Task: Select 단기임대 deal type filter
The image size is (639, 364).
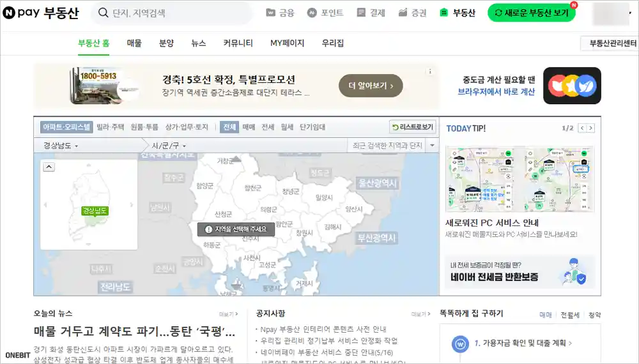Action: pyautogui.click(x=312, y=127)
